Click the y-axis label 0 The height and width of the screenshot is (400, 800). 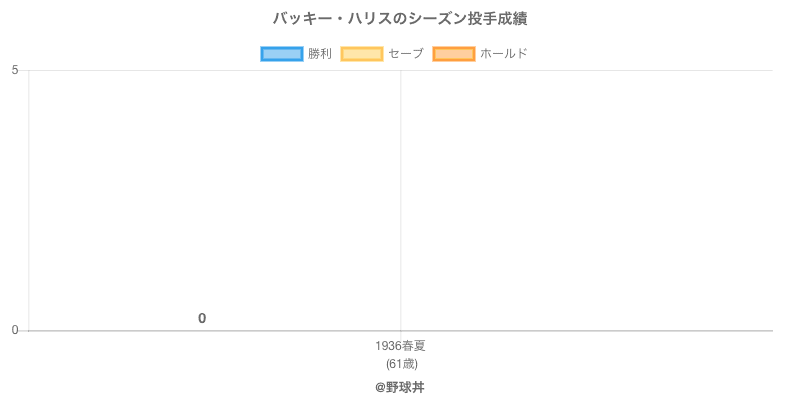pyautogui.click(x=15, y=330)
